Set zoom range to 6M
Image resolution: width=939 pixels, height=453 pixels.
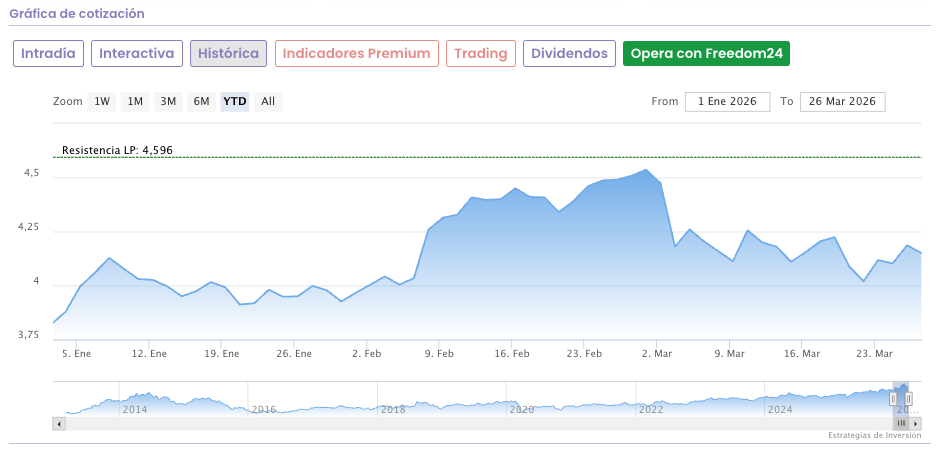pos(201,101)
